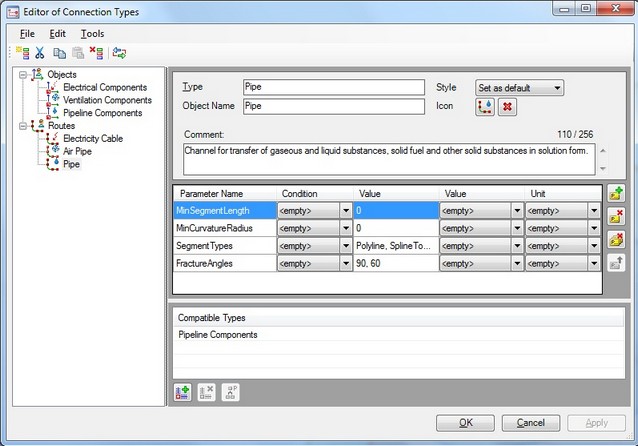Click the Cut scissors toolbar icon
This screenshot has height=446, width=638.
(x=40, y=53)
